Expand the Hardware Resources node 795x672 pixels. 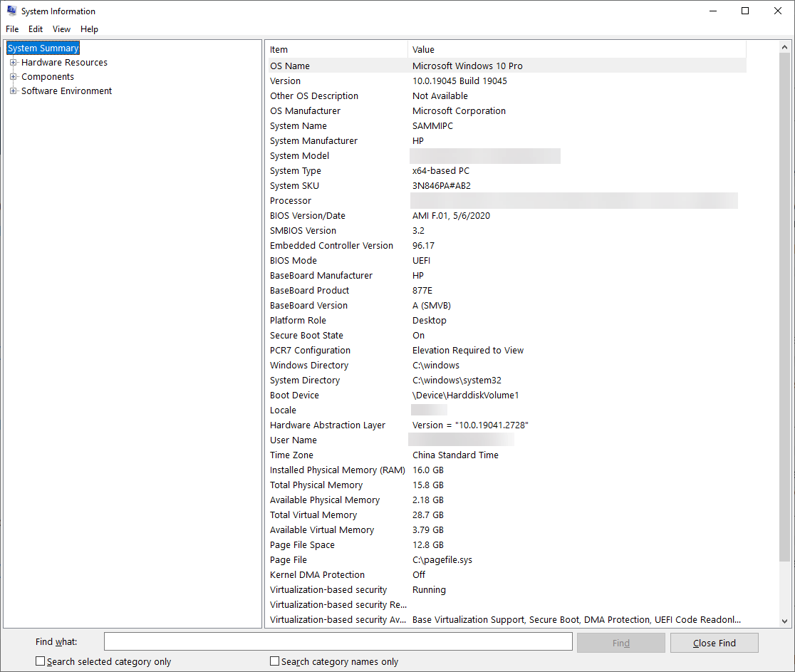pyautogui.click(x=14, y=63)
